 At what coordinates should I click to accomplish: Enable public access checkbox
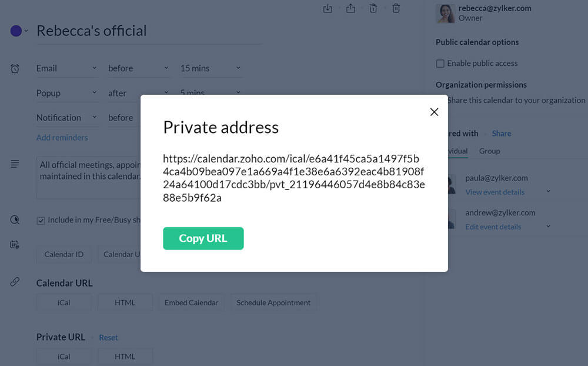[x=440, y=64]
